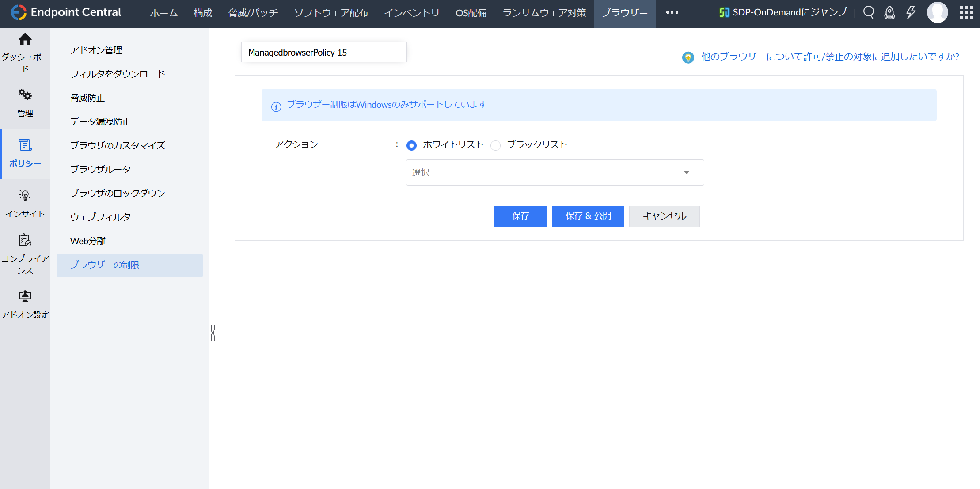Viewport: 980px width, 489px height.
Task: Open the アドオン設定 icon in sidebar
Action: coord(25,296)
